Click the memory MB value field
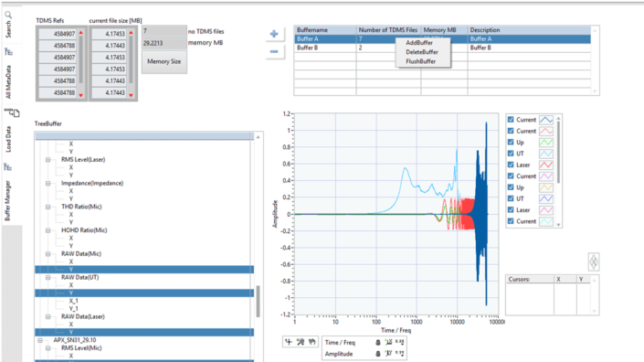The height and width of the screenshot is (362, 644). point(164,43)
